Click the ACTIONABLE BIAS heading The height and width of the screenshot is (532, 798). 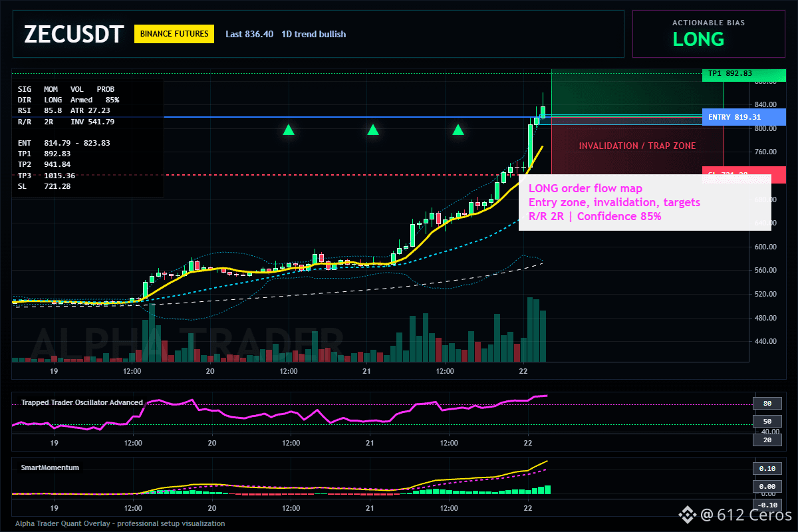point(708,23)
